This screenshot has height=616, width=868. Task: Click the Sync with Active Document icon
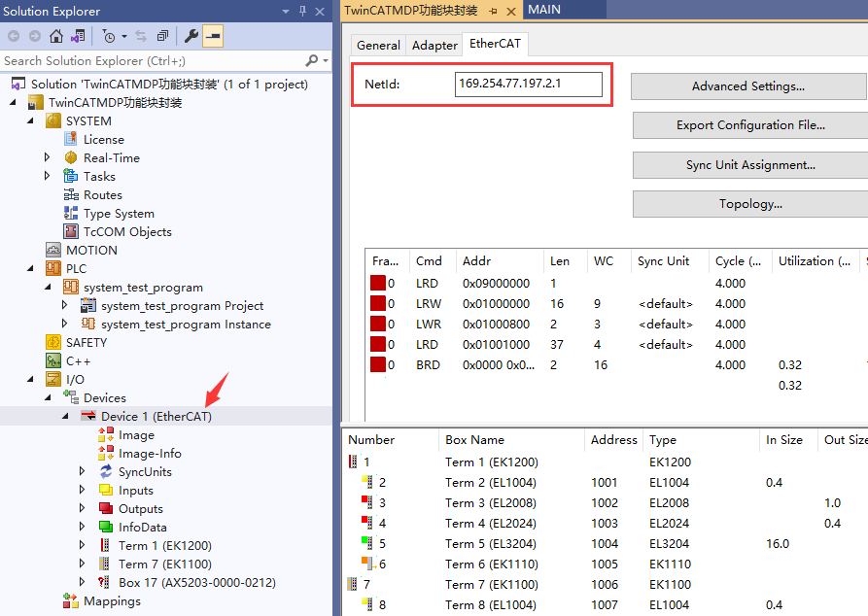tap(141, 37)
